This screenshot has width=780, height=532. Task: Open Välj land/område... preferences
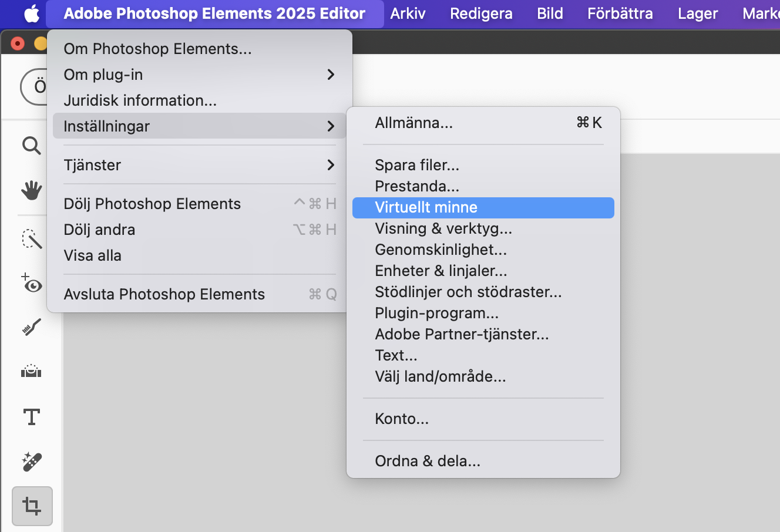point(483,376)
